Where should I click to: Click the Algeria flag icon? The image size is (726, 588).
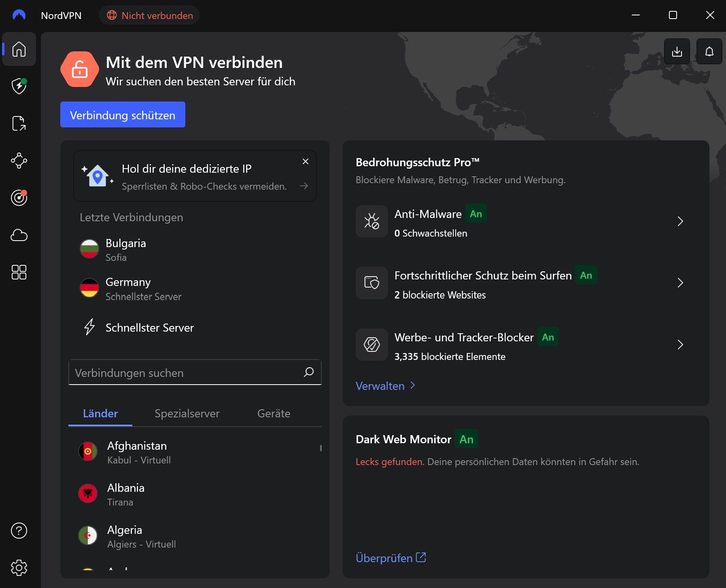pyautogui.click(x=88, y=535)
